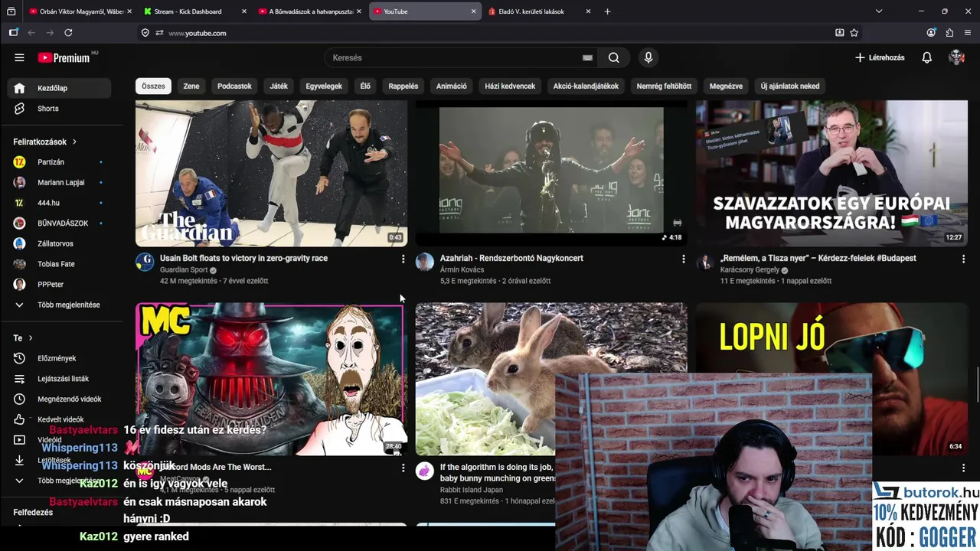Screen dimensions: 980x551
Task: Open Lejátszási listák in sidebar
Action: coord(59,379)
